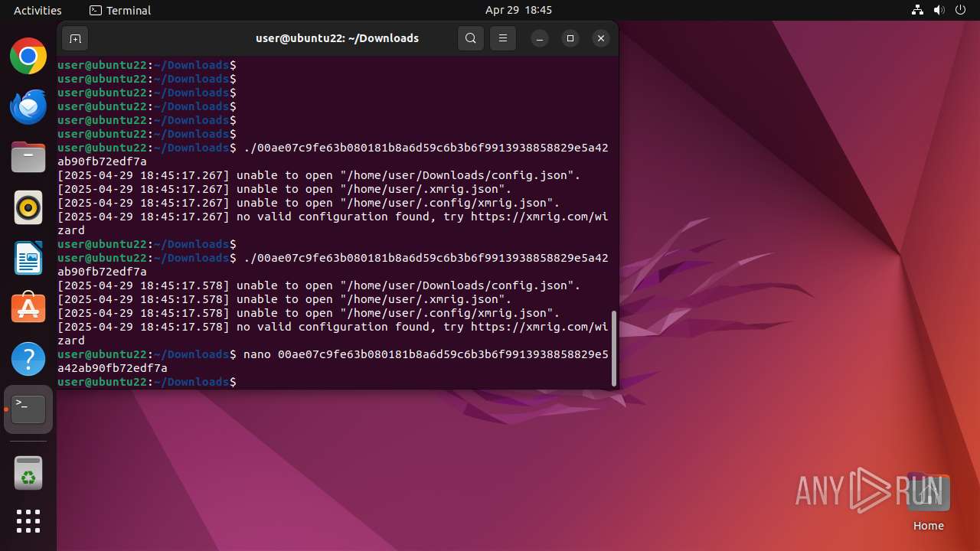Minimize the terminal window
Viewport: 980px width, 551px height.
coord(540,38)
